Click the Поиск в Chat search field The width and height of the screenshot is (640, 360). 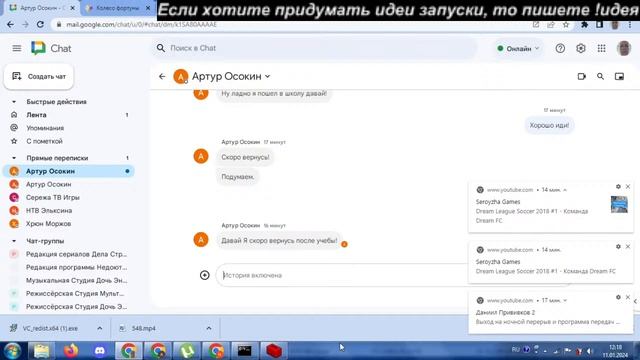click(x=314, y=48)
